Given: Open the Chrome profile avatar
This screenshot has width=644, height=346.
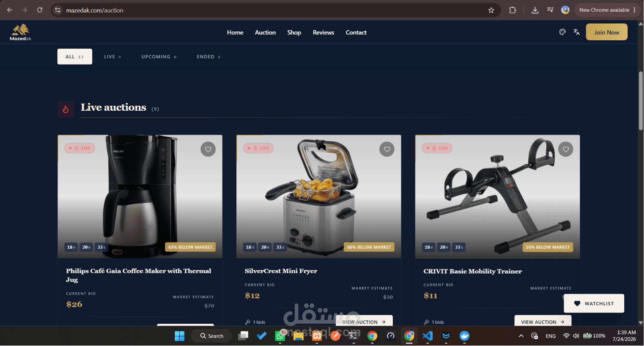Looking at the screenshot, I should pyautogui.click(x=565, y=10).
